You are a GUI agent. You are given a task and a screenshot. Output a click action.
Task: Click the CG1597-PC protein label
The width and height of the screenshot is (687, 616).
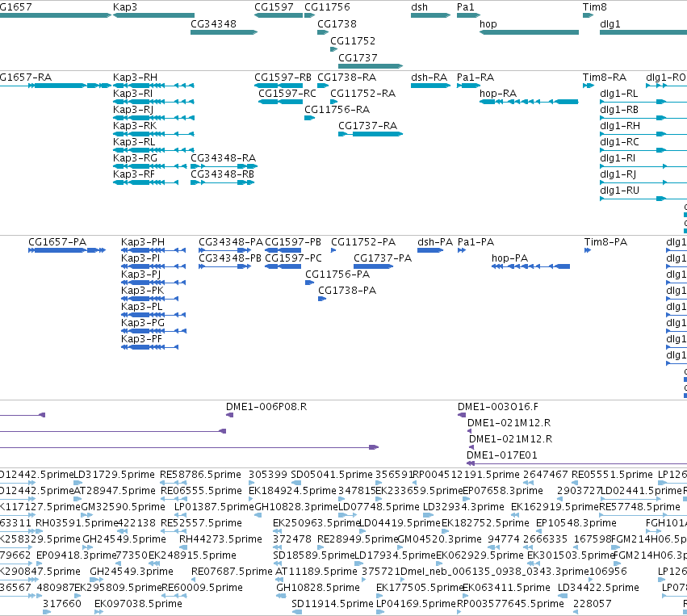click(x=294, y=258)
